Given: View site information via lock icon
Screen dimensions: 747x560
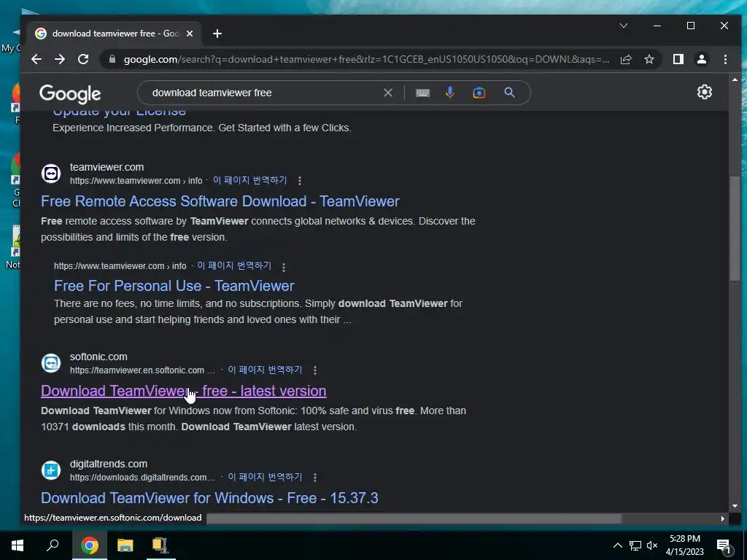Looking at the screenshot, I should click(x=112, y=59).
